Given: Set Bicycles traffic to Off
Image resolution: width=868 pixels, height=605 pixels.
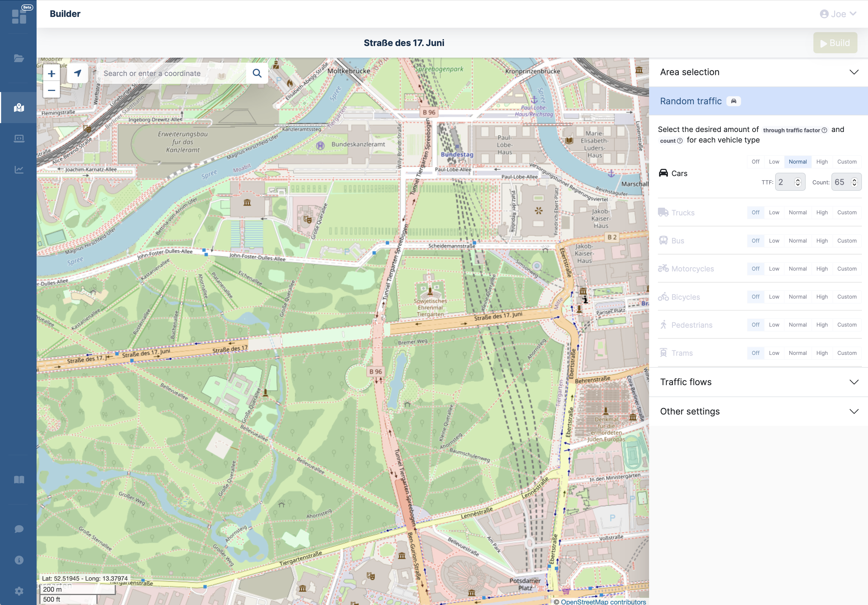Looking at the screenshot, I should pyautogui.click(x=755, y=297).
